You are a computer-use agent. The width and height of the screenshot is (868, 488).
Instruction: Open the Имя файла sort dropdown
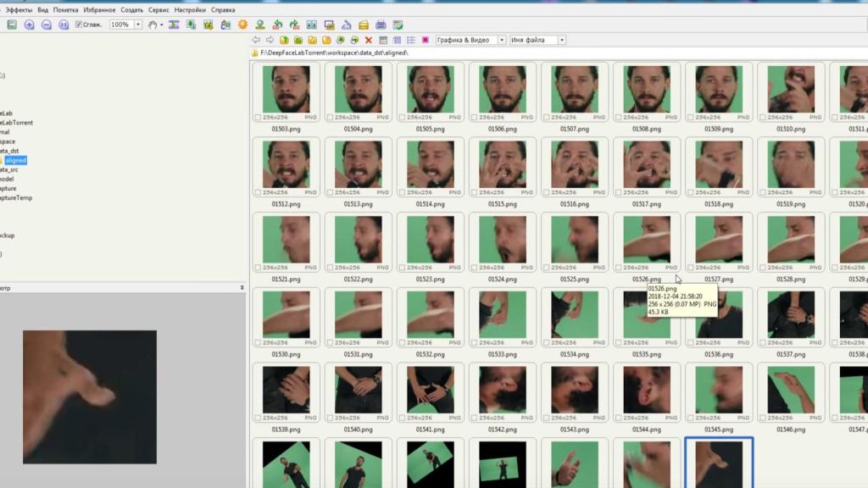click(561, 40)
